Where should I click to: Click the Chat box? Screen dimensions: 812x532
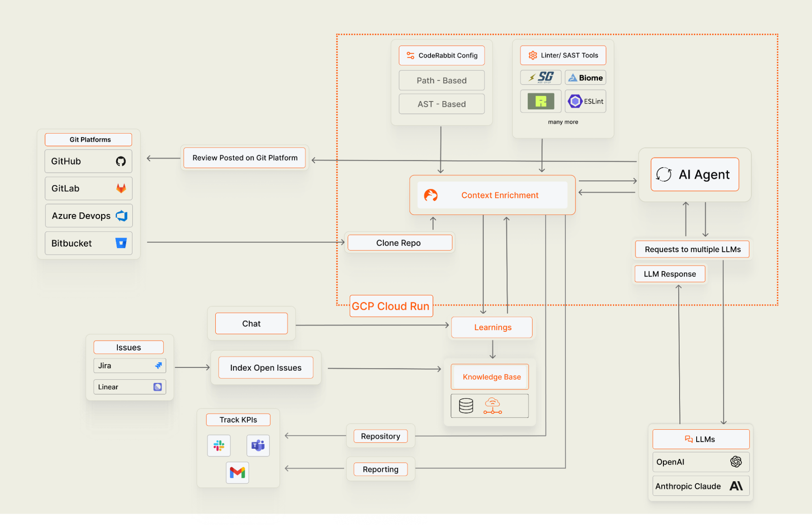pyautogui.click(x=251, y=324)
